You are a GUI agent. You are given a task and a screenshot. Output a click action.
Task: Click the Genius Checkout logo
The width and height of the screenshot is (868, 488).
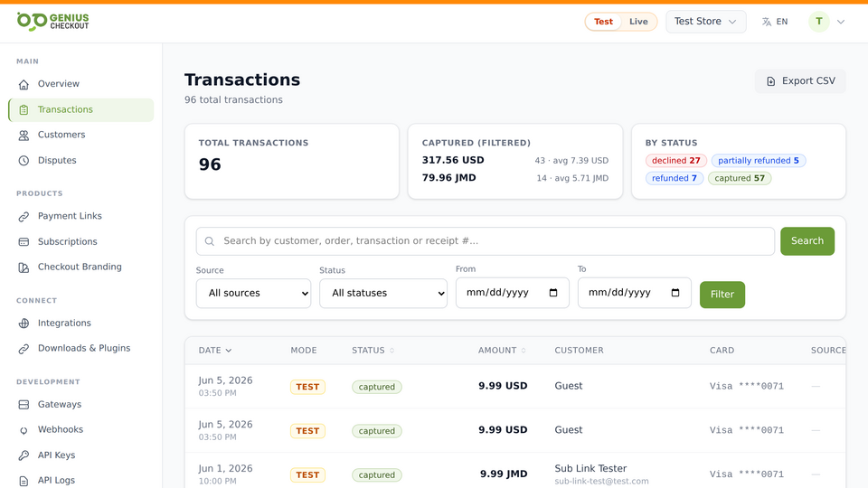52,21
